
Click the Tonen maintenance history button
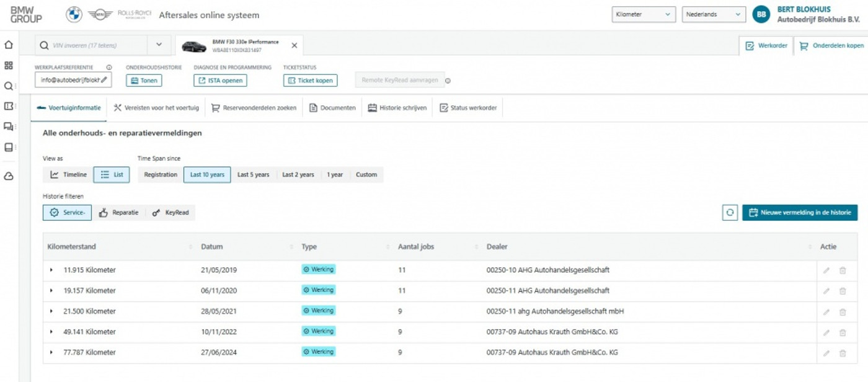click(144, 81)
